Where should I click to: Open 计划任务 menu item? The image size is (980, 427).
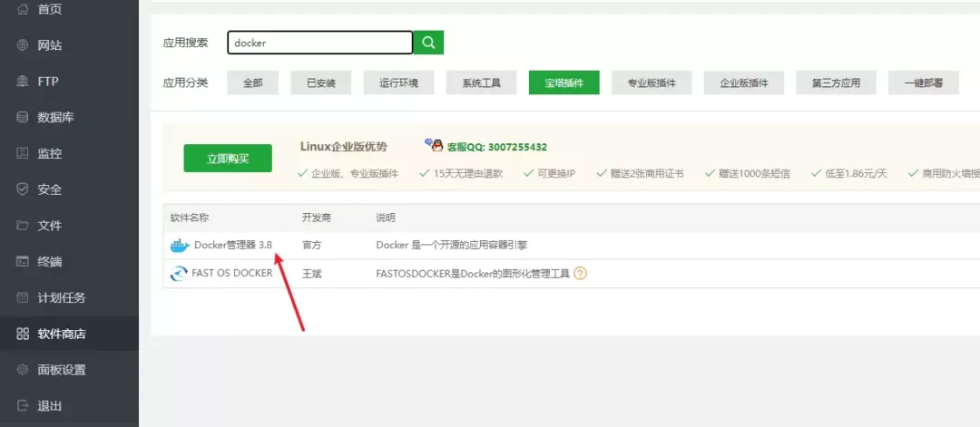(62, 297)
